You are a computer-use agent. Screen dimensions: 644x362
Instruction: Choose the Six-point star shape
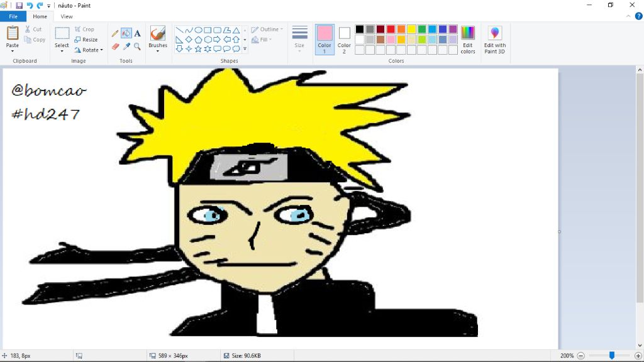tap(208, 49)
